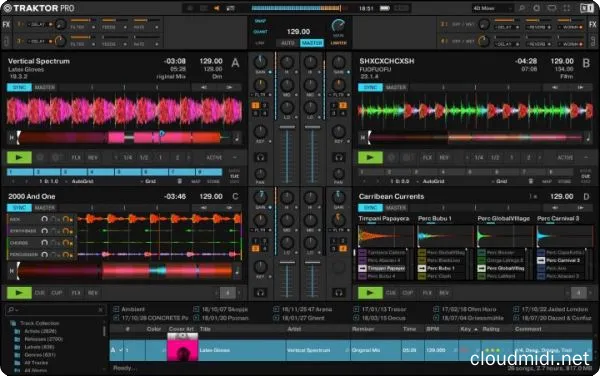Image resolution: width=600 pixels, height=376 pixels.
Task: Click the browser search field
Action: coord(56,309)
